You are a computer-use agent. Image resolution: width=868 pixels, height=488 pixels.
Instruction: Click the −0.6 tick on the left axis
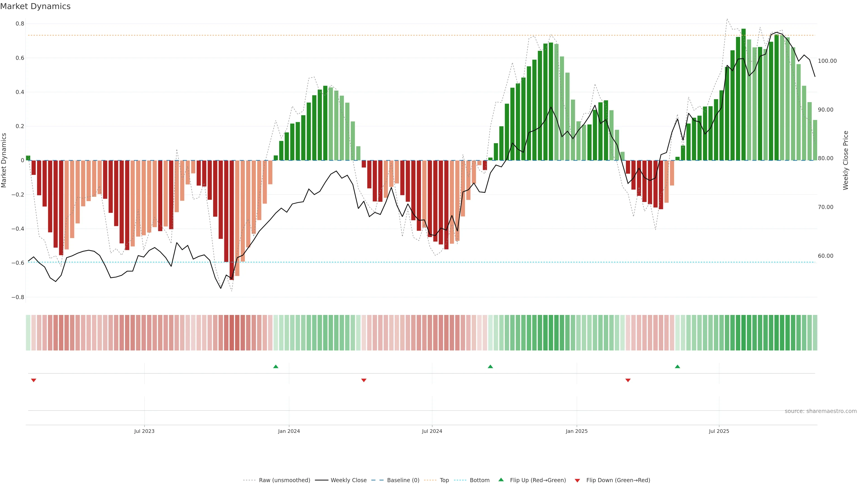point(18,263)
